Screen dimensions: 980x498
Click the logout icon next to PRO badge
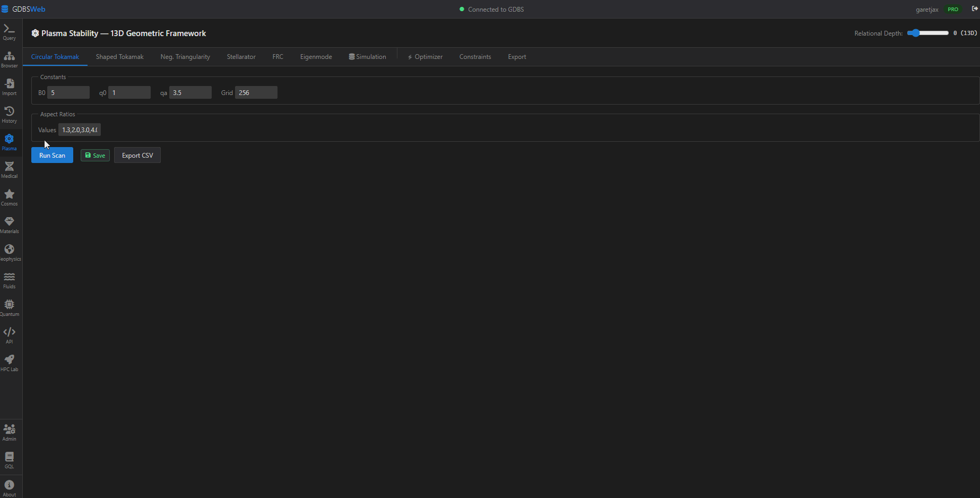point(974,9)
